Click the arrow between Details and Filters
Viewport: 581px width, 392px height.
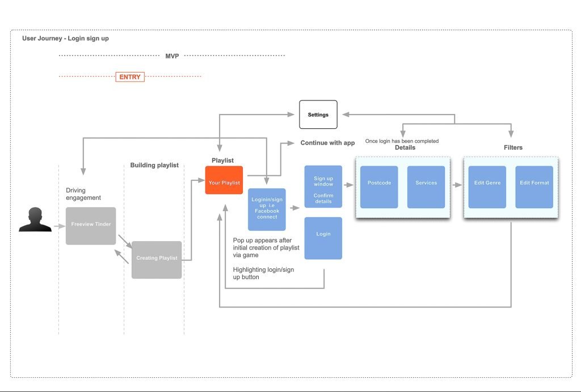(457, 184)
